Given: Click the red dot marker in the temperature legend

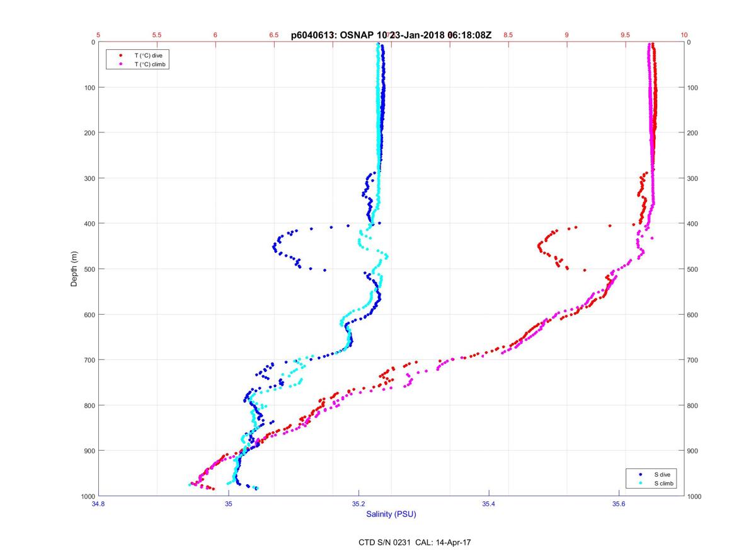Looking at the screenshot, I should tap(120, 55).
